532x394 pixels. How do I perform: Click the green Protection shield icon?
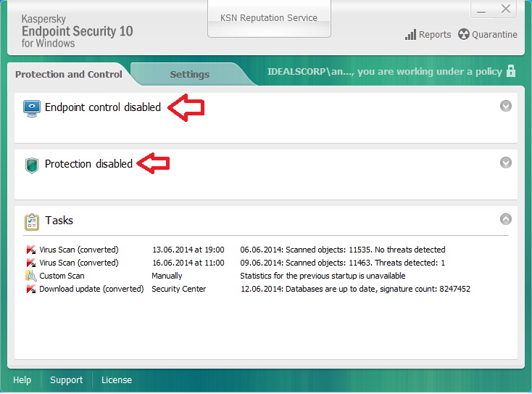[32, 165]
